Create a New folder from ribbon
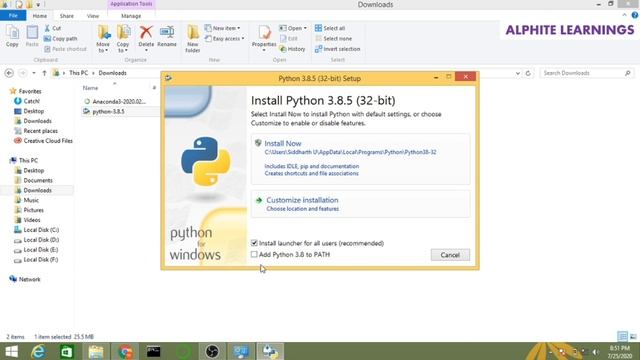Screen dimensions: 640x360 pos(193,39)
